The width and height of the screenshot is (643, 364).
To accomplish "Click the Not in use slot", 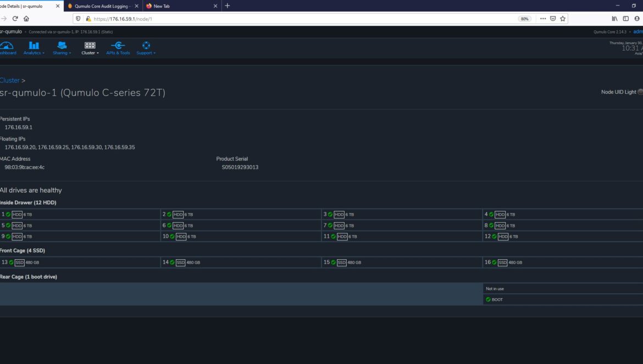I will click(563, 289).
